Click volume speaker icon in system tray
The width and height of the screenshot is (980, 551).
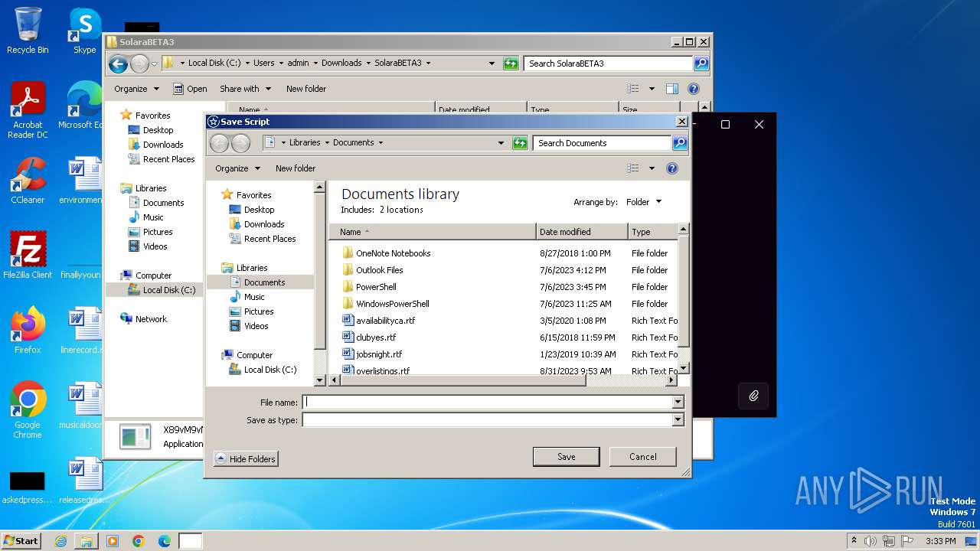[x=871, y=541]
